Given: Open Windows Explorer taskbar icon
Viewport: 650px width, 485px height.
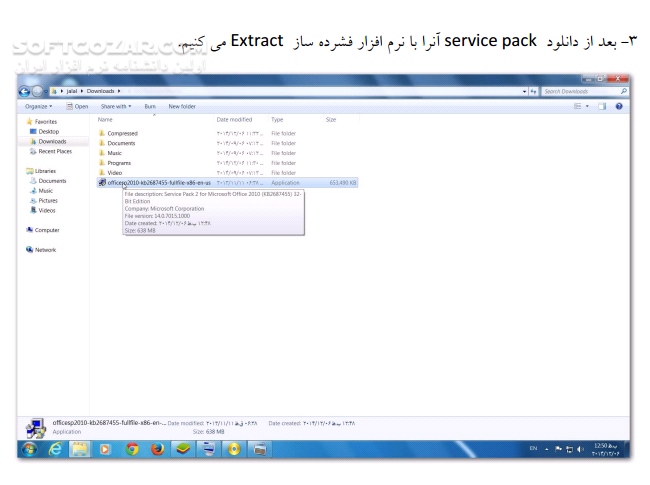Looking at the screenshot, I should [x=80, y=449].
